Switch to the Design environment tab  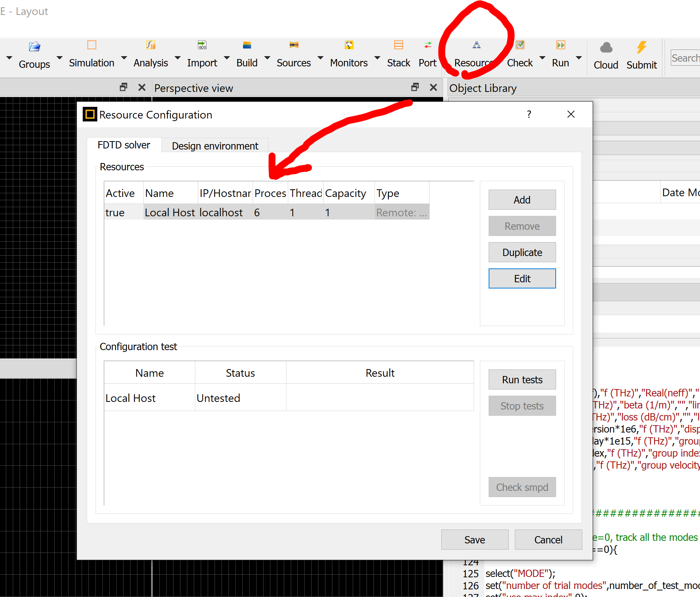click(x=215, y=146)
